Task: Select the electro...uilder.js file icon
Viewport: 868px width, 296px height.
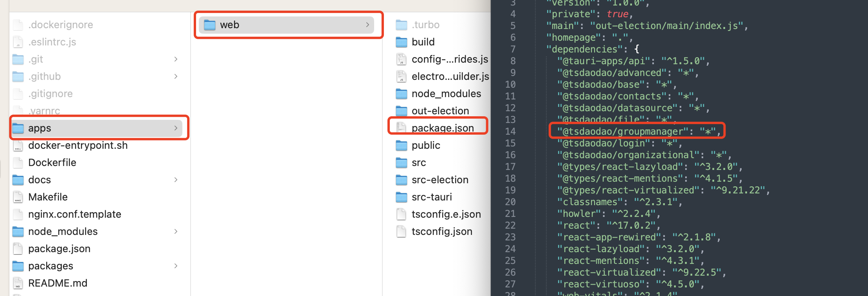Action: coord(402,76)
